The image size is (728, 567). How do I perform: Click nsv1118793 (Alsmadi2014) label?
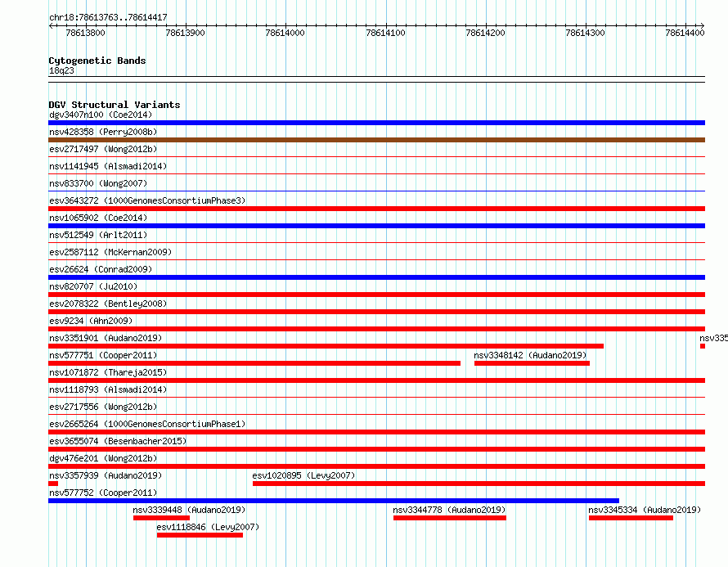tap(108, 389)
